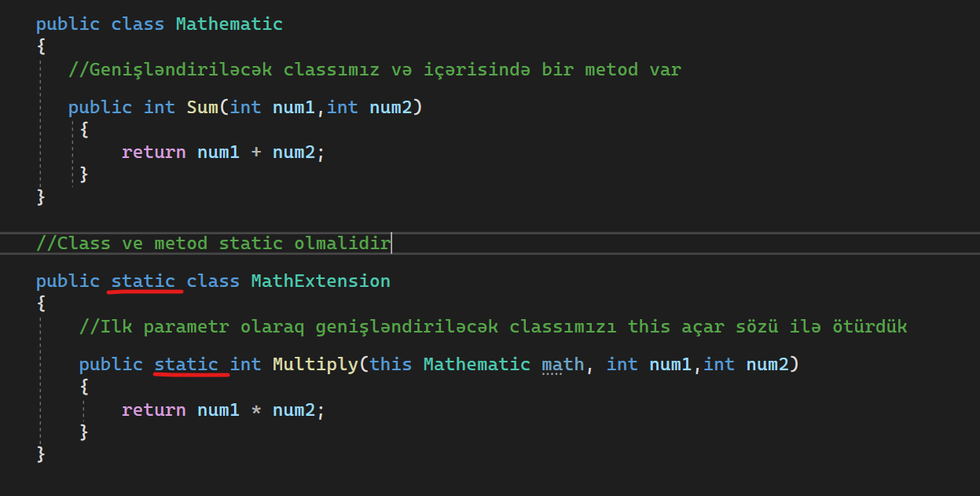Image resolution: width=980 pixels, height=496 pixels.
Task: Click the comment starting with //Ilk parametr olaraq
Action: point(494,325)
